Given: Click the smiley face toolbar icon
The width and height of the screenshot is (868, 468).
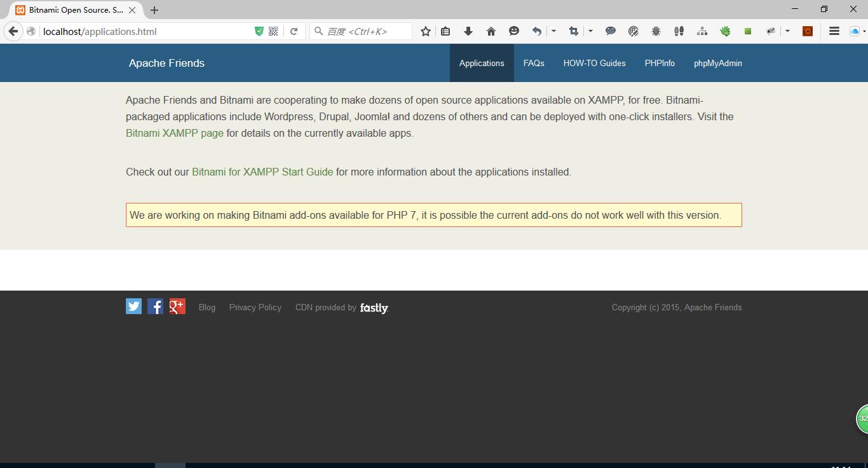Looking at the screenshot, I should click(514, 31).
